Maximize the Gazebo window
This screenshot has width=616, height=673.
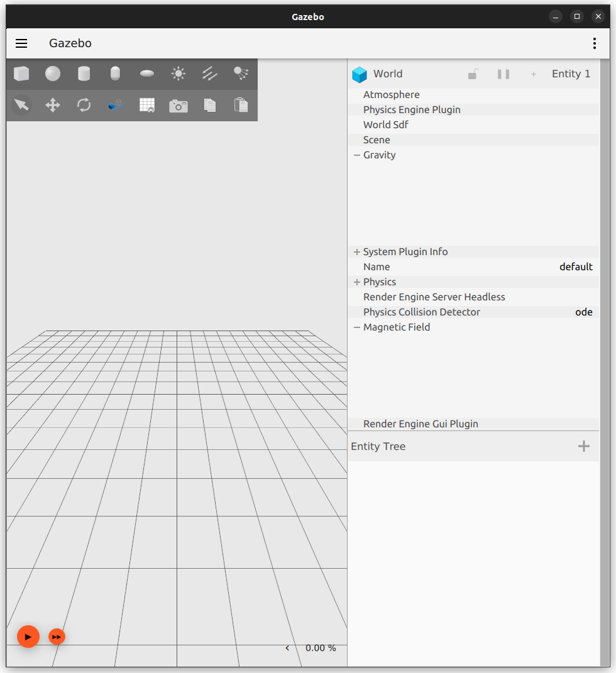point(577,17)
